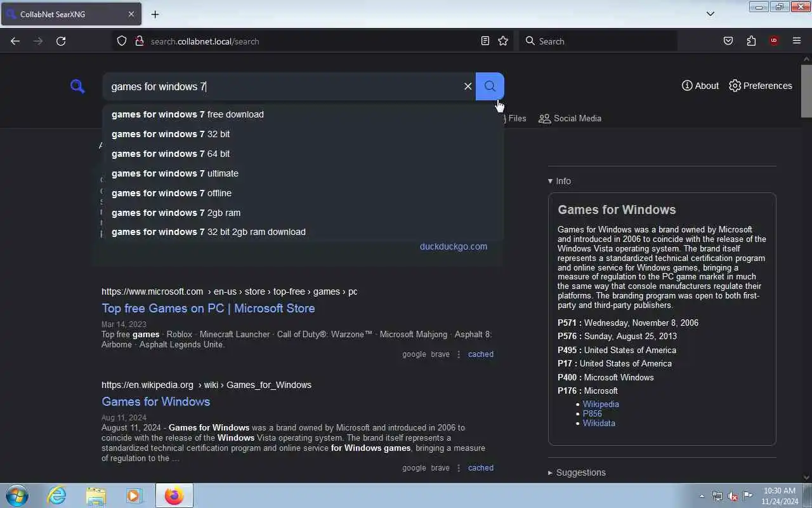Open cached version of Microsoft Store result
Screen dimensions: 812x508
481,354
